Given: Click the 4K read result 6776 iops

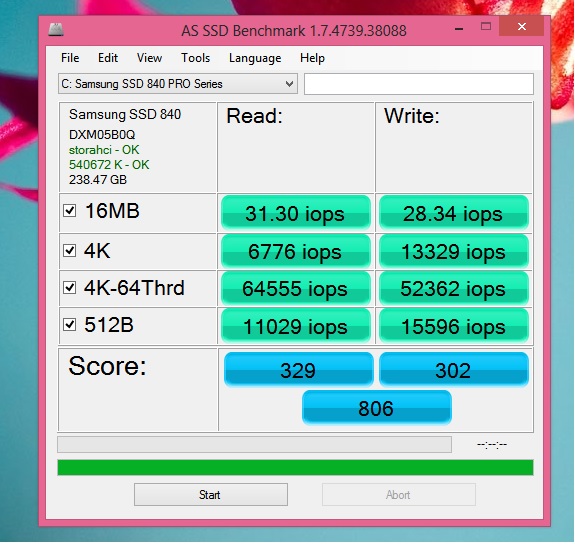Looking at the screenshot, I should [296, 251].
